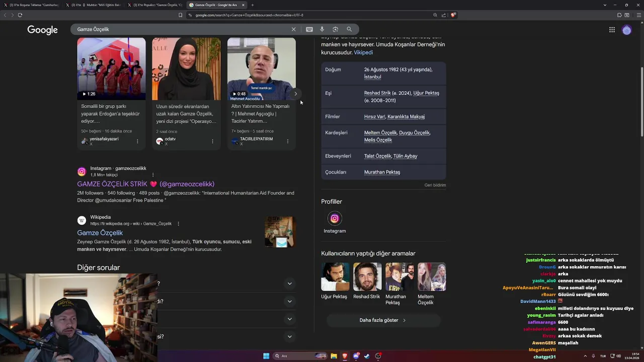Play the Somalili grup video thumbnail
Image resolution: width=644 pixels, height=362 pixels.
[111, 69]
